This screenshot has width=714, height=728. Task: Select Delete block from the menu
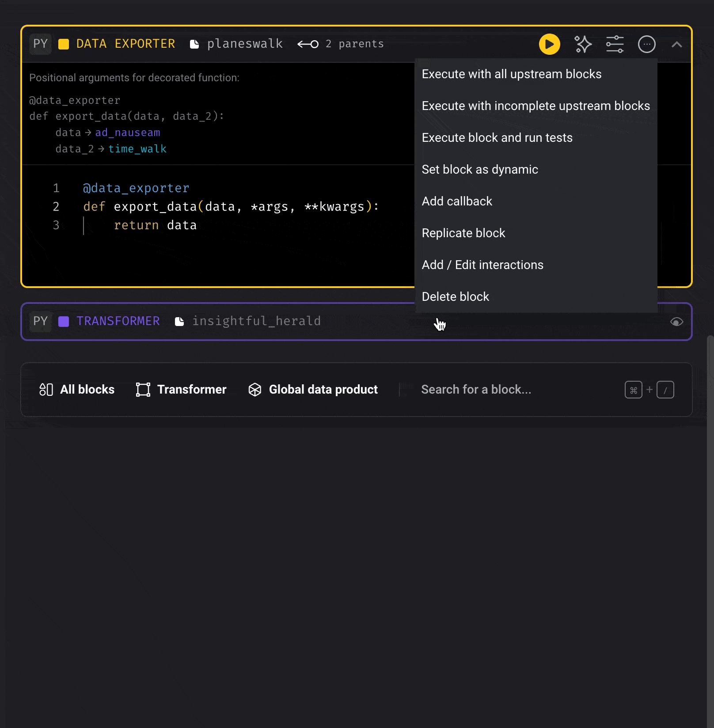pyautogui.click(x=536, y=297)
